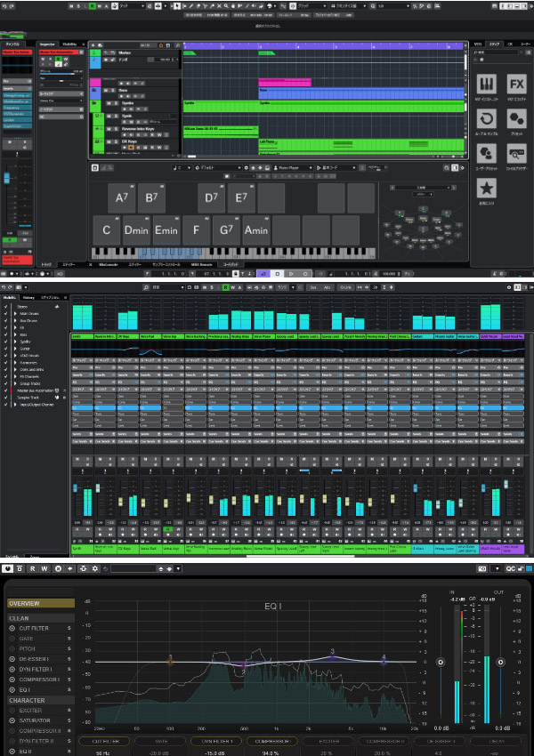Screen dimensions: 534x756
Task: Open mixer setup gear icon at top right
Action: (x=509, y=287)
